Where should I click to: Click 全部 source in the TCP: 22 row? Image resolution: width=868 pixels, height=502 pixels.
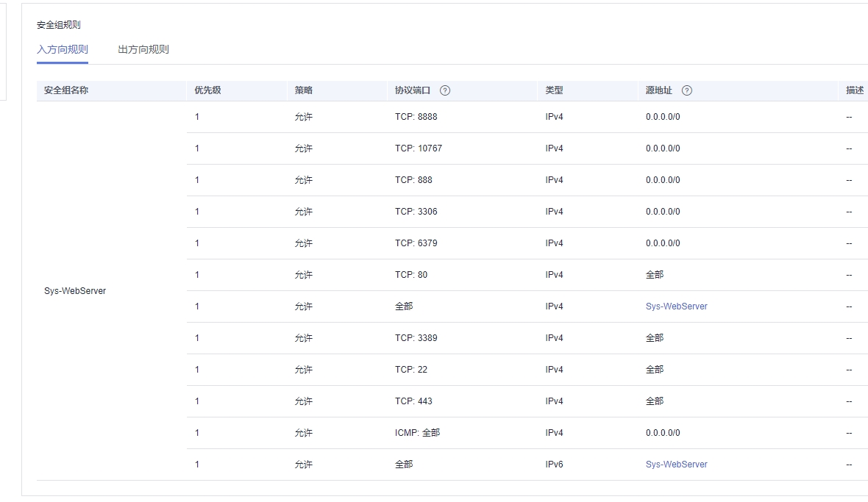[655, 369]
